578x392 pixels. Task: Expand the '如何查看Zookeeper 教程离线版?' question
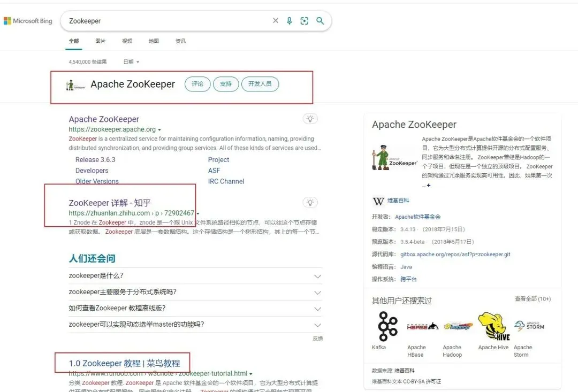[x=195, y=309]
